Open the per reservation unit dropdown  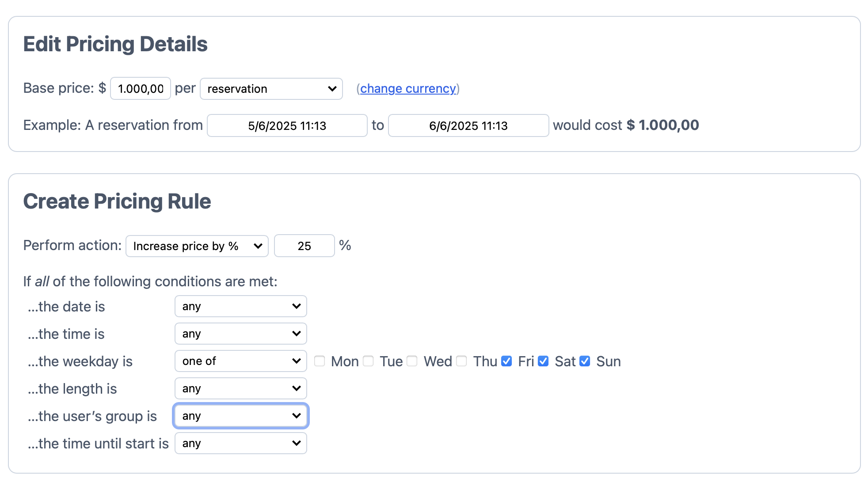(x=271, y=89)
